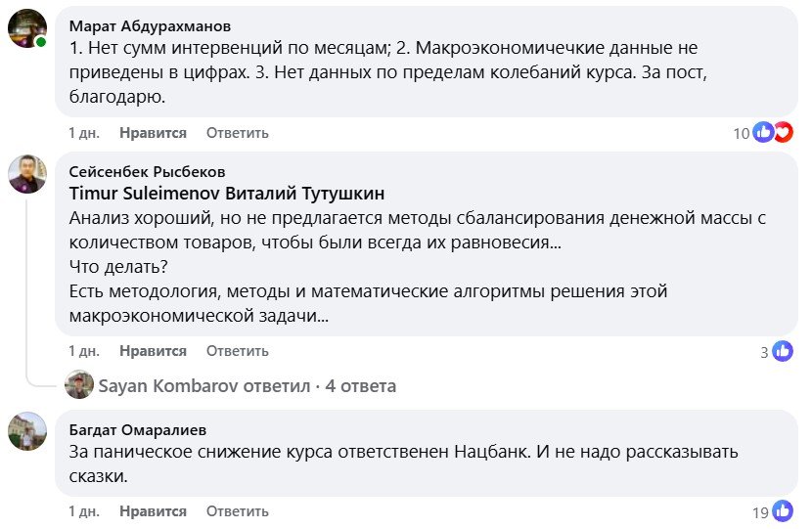The height and width of the screenshot is (529, 812).
Task: Click the like reaction icon with count 10
Action: coord(763,133)
